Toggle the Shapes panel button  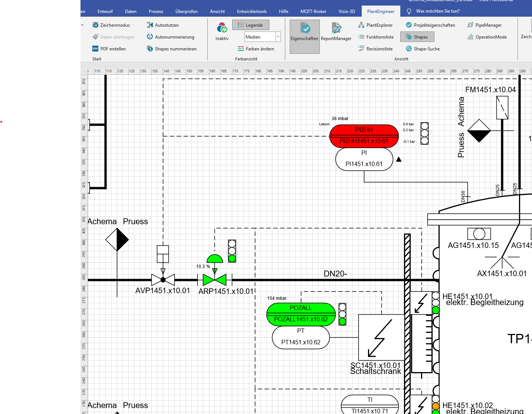417,37
